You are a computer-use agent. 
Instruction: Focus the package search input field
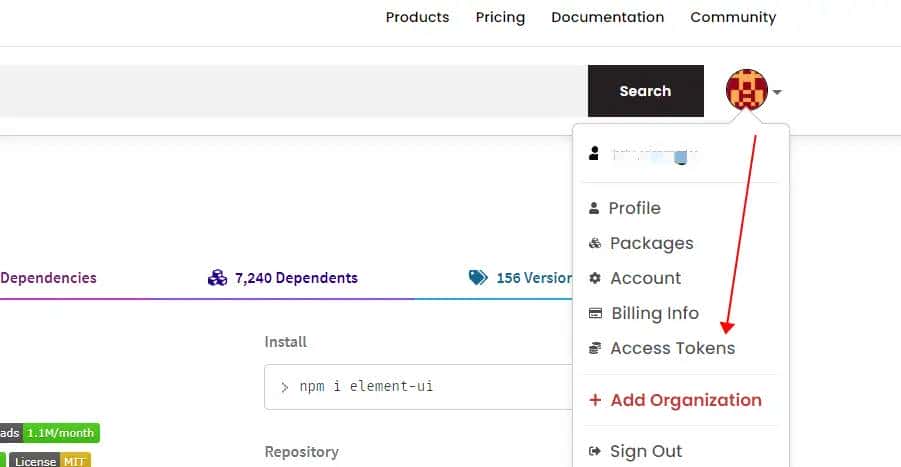coord(290,91)
